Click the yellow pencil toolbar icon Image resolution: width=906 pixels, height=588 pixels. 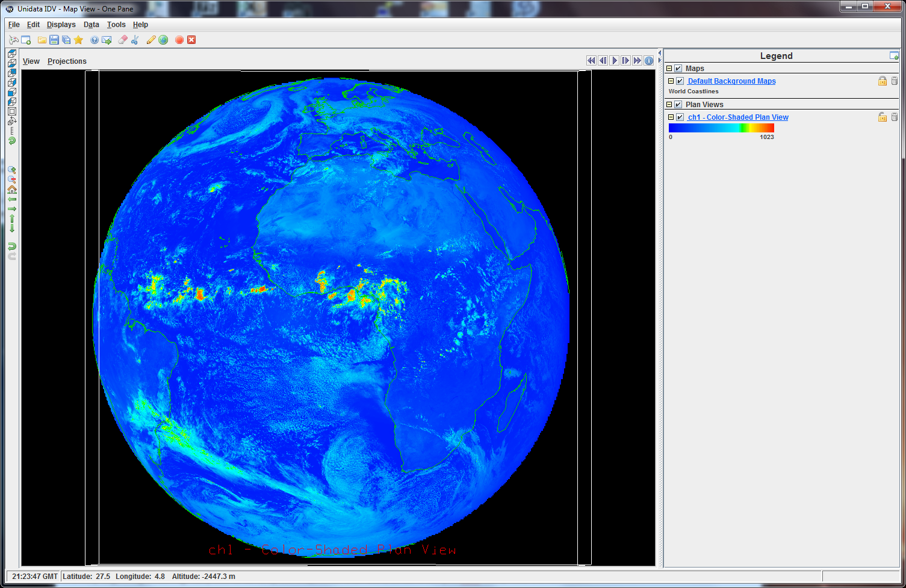point(151,40)
